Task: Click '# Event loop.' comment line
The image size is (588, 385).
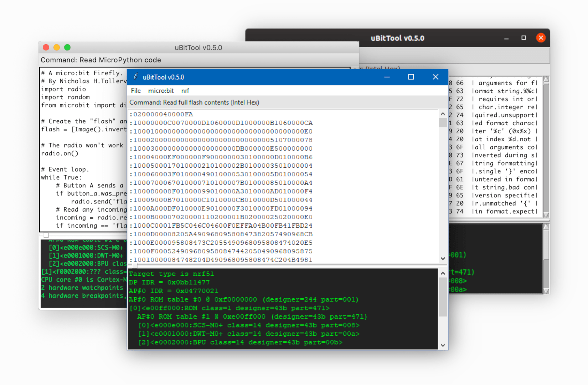Action: click(65, 169)
